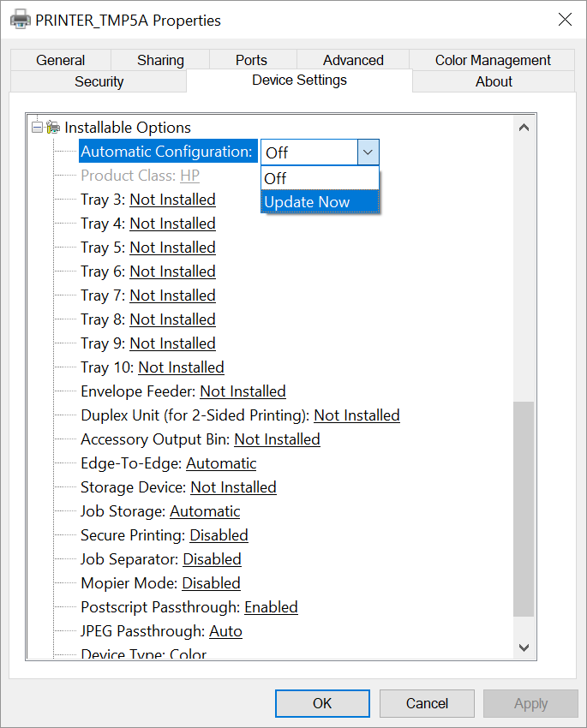Collapse the Installable Options tree node

tap(37, 128)
